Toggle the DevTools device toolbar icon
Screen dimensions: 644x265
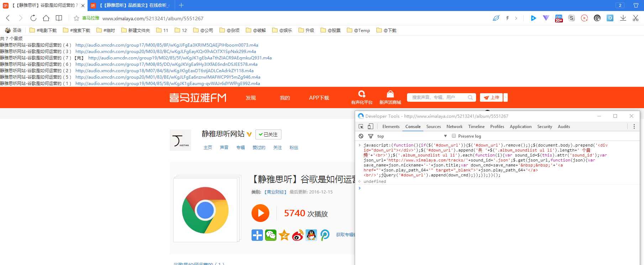[370, 127]
